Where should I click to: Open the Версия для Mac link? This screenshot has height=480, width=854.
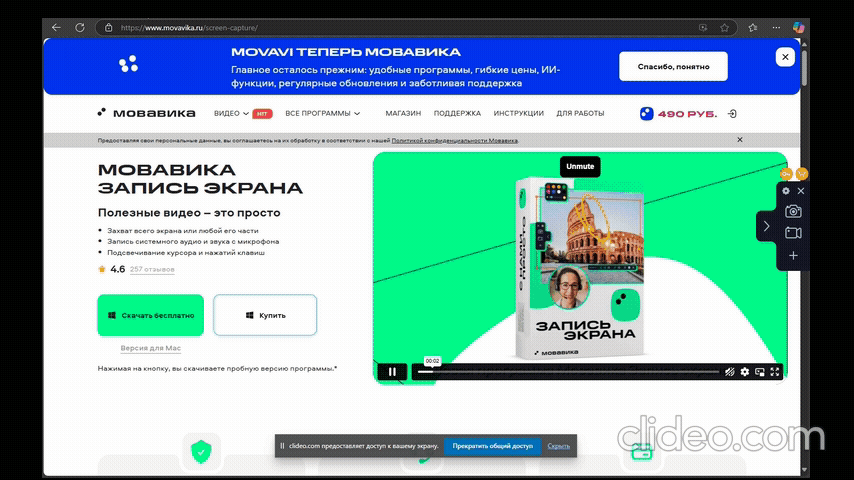click(150, 348)
